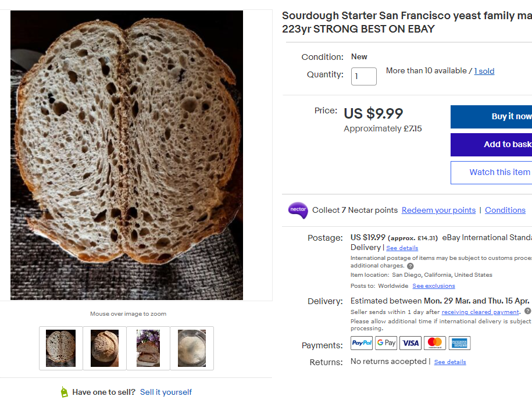Click the Mastercard icon
Image resolution: width=532 pixels, height=414 pixels.
pyautogui.click(x=435, y=342)
